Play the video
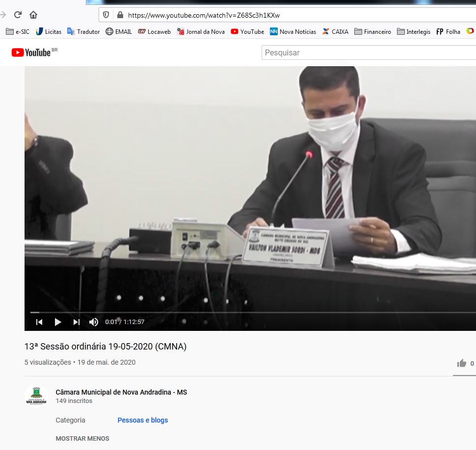Image resolution: width=476 pixels, height=450 pixels. click(x=58, y=322)
